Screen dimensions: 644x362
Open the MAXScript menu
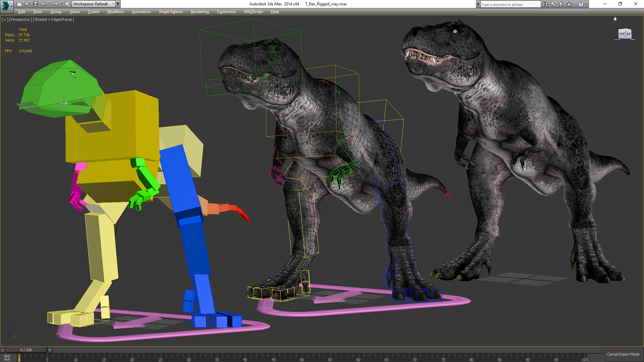pyautogui.click(x=253, y=12)
